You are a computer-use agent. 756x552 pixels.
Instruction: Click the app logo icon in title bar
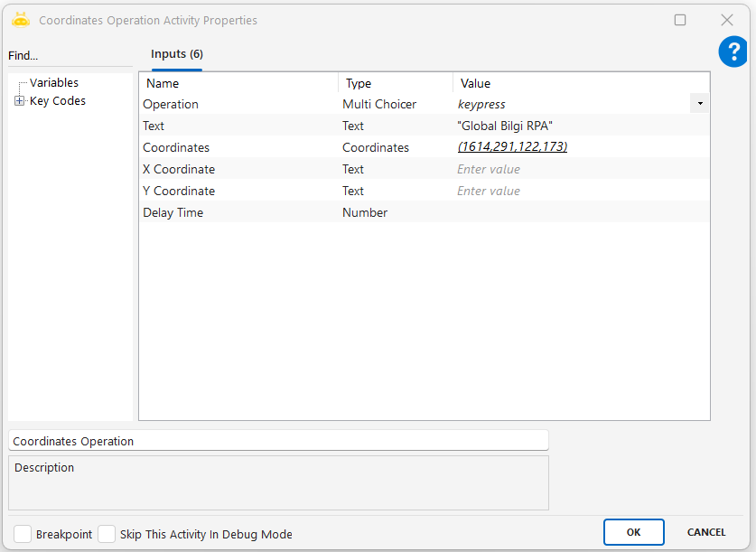21,20
